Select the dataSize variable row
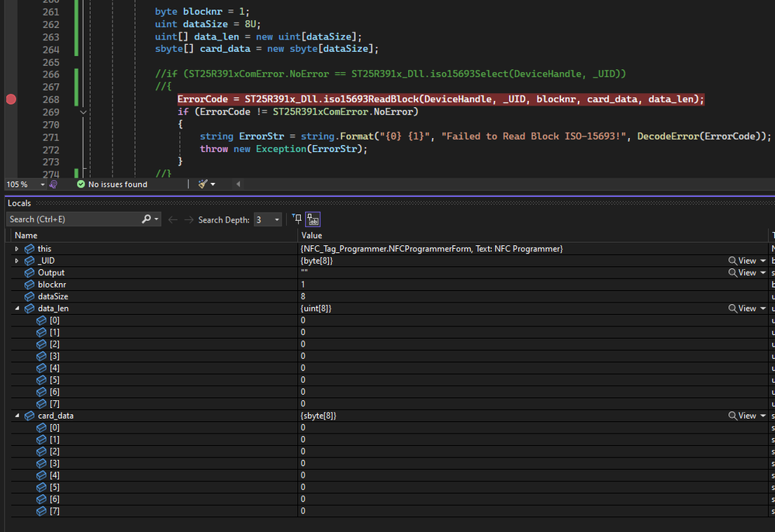 click(x=389, y=296)
